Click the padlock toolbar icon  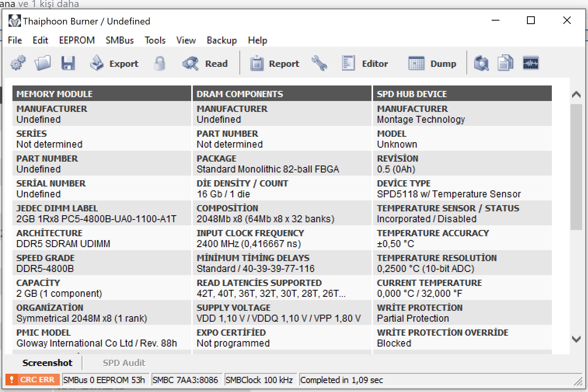[x=160, y=63]
